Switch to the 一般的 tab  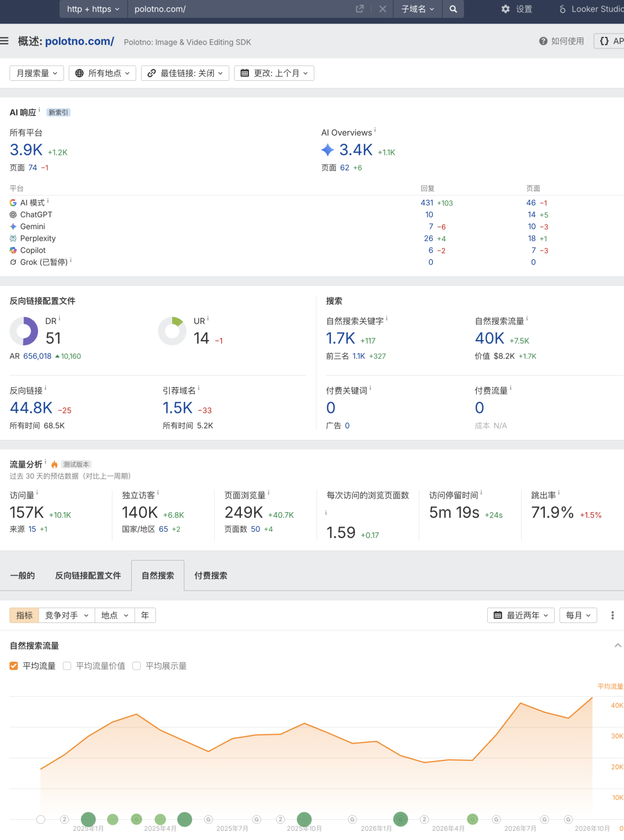[x=23, y=576]
